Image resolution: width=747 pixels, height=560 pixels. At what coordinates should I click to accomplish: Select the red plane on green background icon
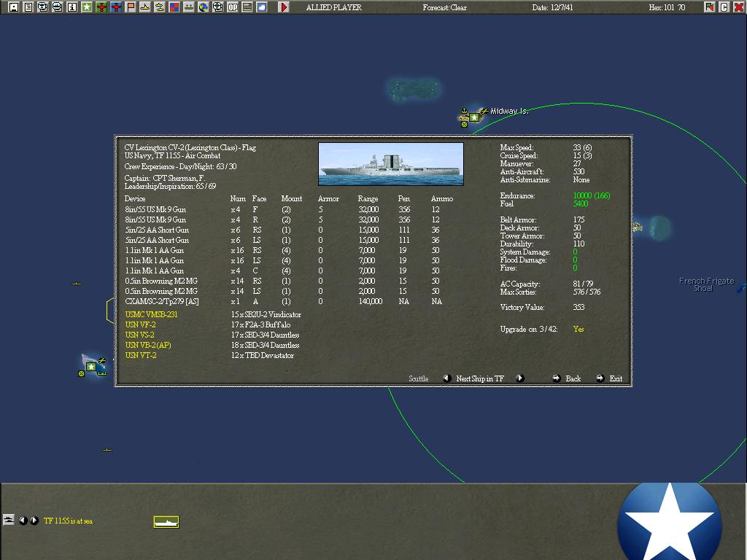(x=101, y=7)
